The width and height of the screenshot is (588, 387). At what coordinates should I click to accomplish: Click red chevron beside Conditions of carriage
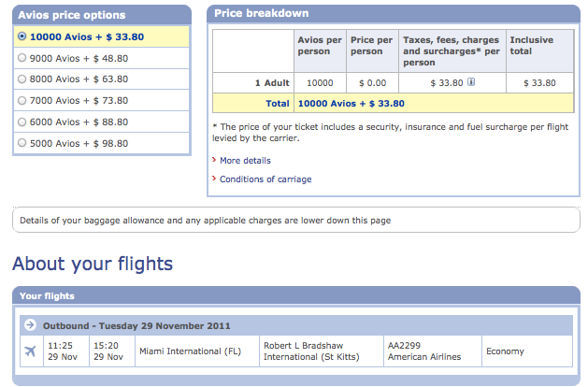click(x=214, y=179)
